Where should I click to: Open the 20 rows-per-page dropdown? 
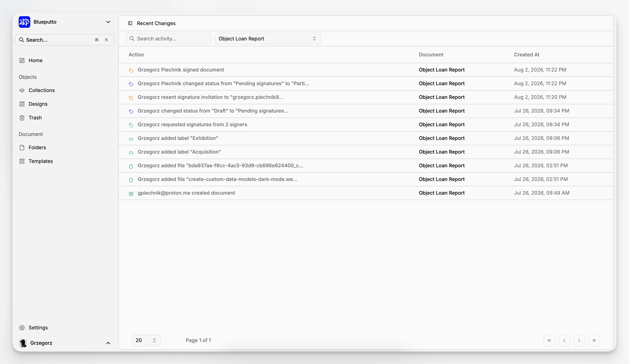coord(146,340)
